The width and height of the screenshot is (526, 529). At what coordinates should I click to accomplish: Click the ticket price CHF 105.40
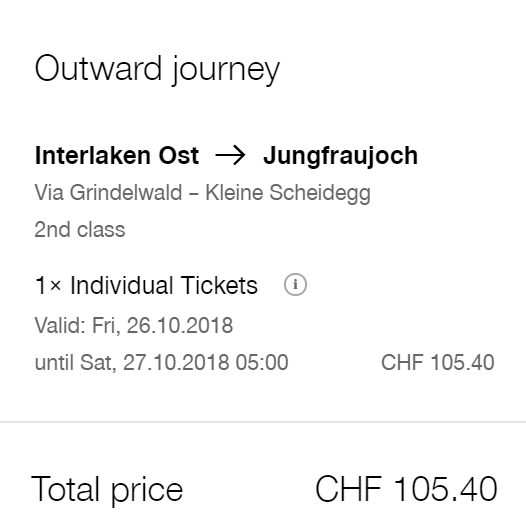[x=438, y=362]
